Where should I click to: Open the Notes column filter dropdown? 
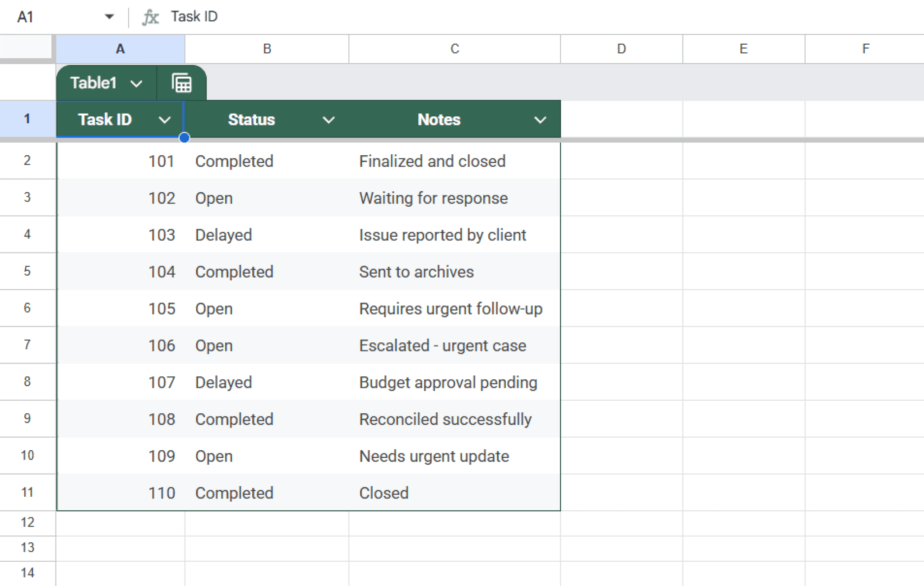(x=541, y=120)
